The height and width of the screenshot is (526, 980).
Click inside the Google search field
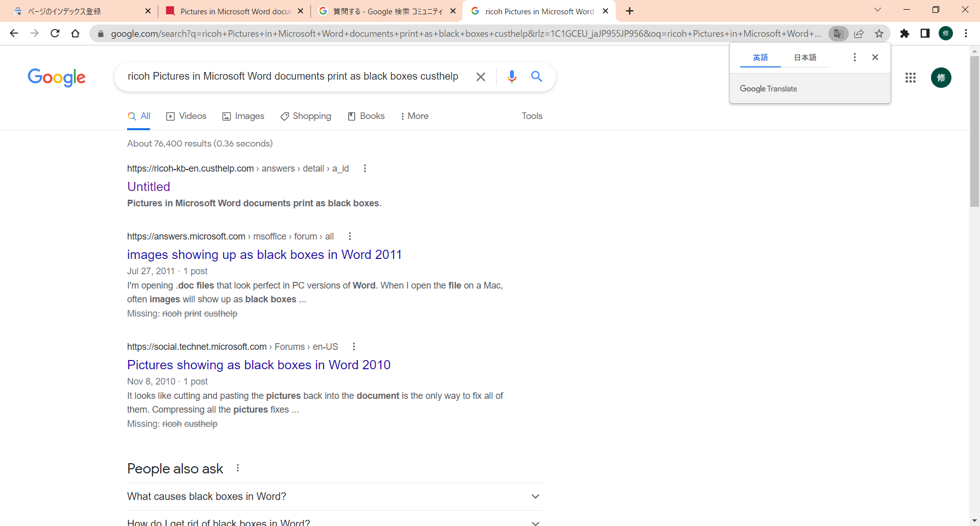293,76
